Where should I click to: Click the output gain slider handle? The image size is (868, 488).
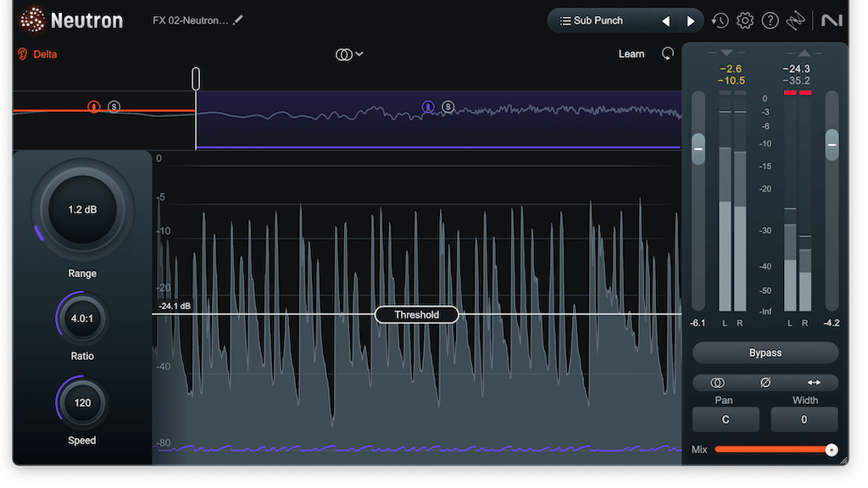pyautogui.click(x=832, y=144)
